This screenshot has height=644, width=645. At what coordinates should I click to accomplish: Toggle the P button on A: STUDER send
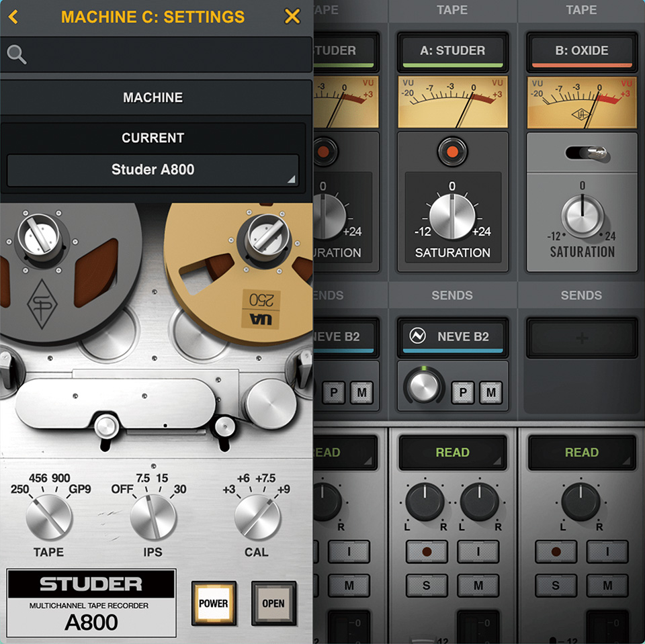tap(463, 392)
